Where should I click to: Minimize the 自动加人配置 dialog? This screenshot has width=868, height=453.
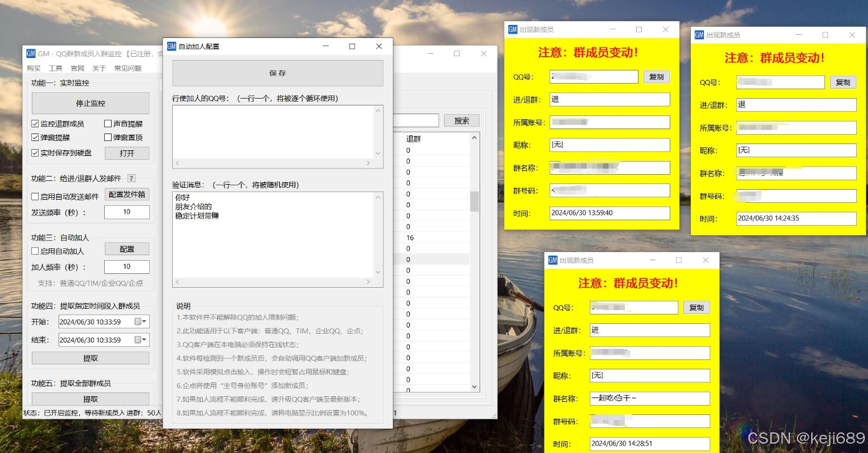point(325,46)
